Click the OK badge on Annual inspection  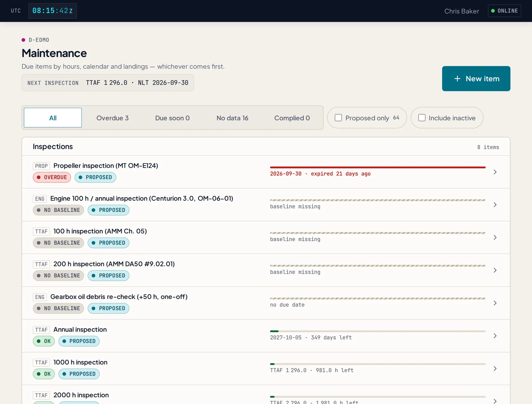(x=44, y=341)
